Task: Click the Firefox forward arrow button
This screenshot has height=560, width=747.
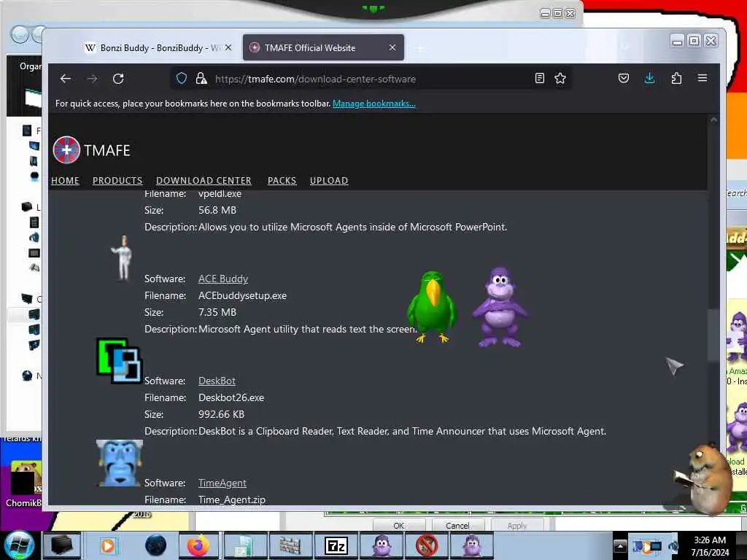Action: (x=92, y=79)
